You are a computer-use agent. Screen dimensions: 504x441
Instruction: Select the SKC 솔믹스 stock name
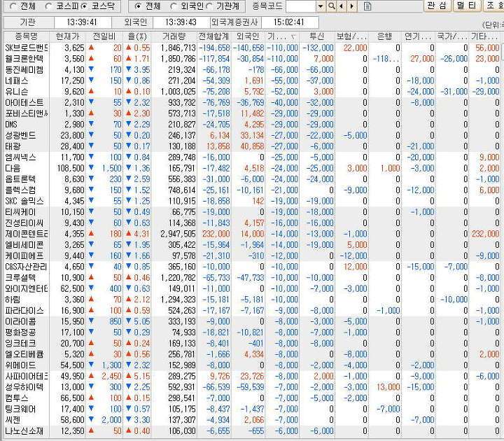point(24,201)
